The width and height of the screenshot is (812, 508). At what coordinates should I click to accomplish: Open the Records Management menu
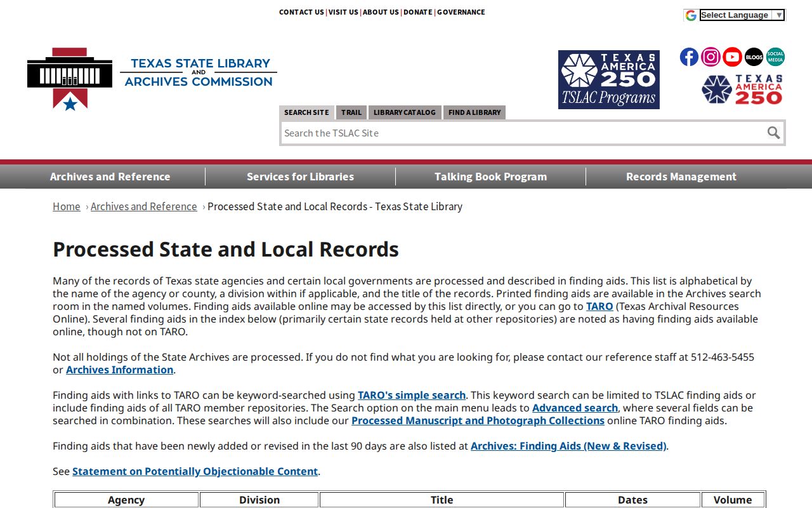pyautogui.click(x=681, y=177)
